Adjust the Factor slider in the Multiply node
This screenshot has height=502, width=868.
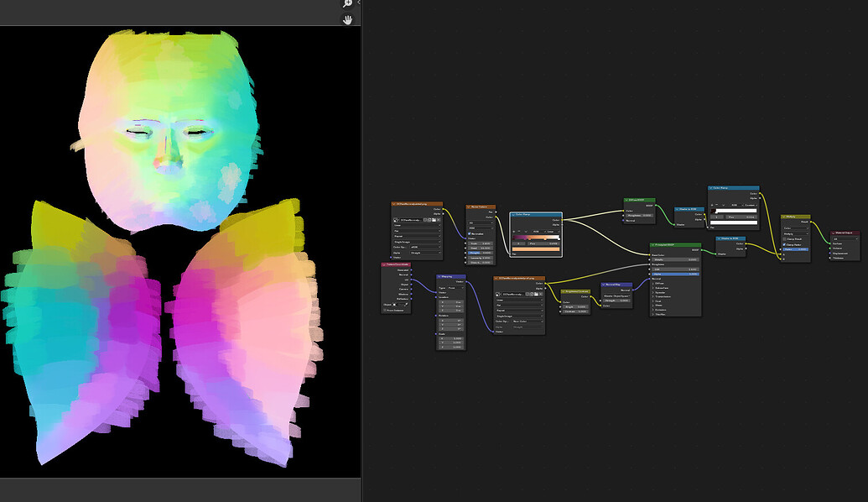click(x=796, y=249)
